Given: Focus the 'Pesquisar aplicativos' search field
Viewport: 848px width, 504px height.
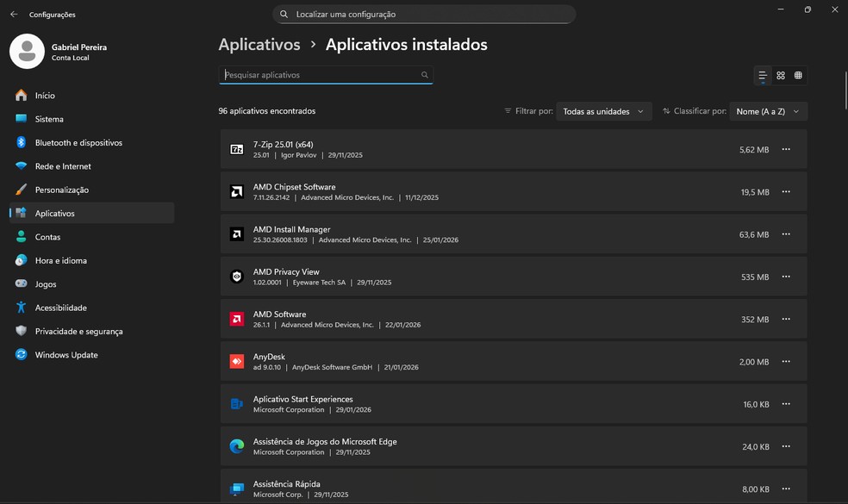Looking at the screenshot, I should [319, 75].
